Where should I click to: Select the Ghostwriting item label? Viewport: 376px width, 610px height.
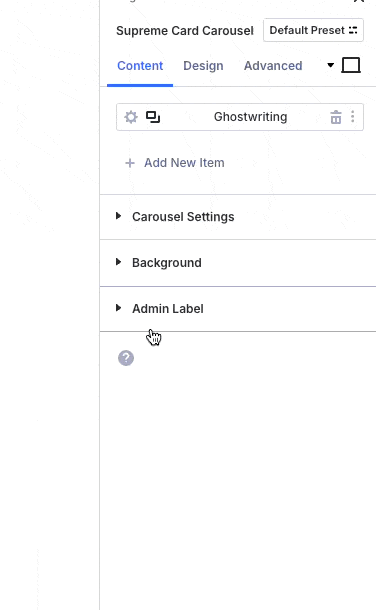coord(250,117)
